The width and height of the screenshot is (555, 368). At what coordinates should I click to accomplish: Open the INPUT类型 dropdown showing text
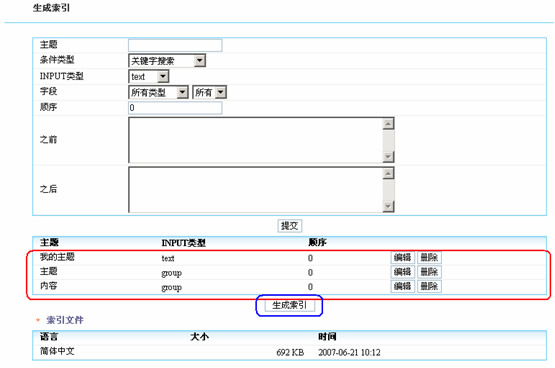click(x=148, y=76)
